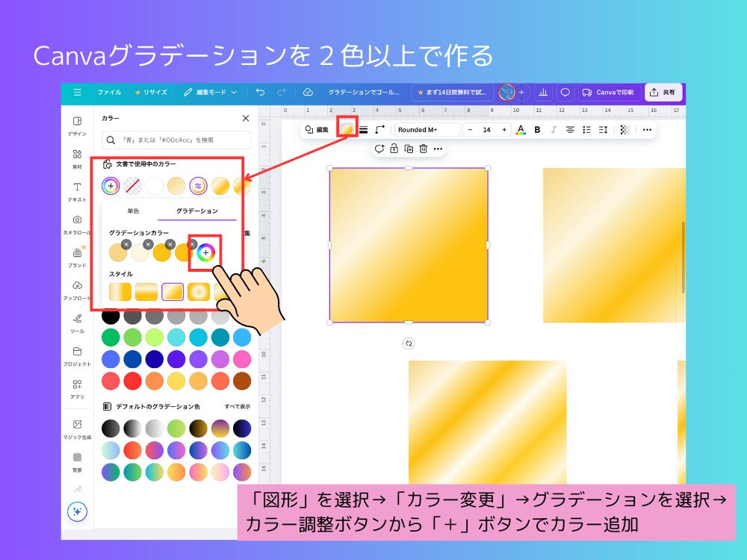Switch to the グラデーション tab

(x=197, y=212)
